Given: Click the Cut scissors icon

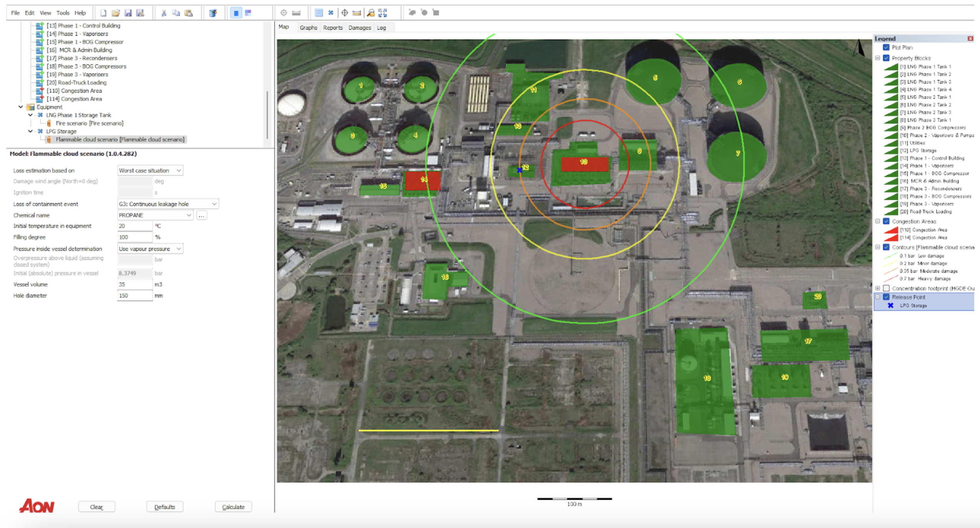Looking at the screenshot, I should point(164,13).
